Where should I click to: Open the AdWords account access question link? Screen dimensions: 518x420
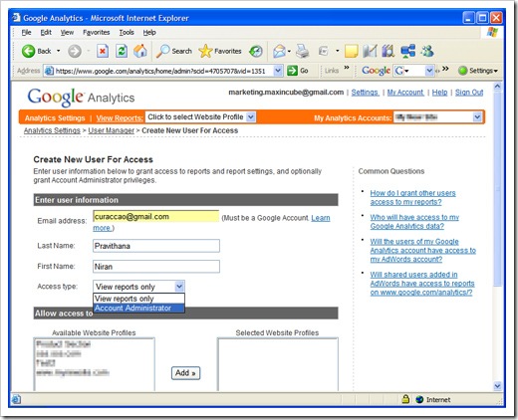[423, 250]
